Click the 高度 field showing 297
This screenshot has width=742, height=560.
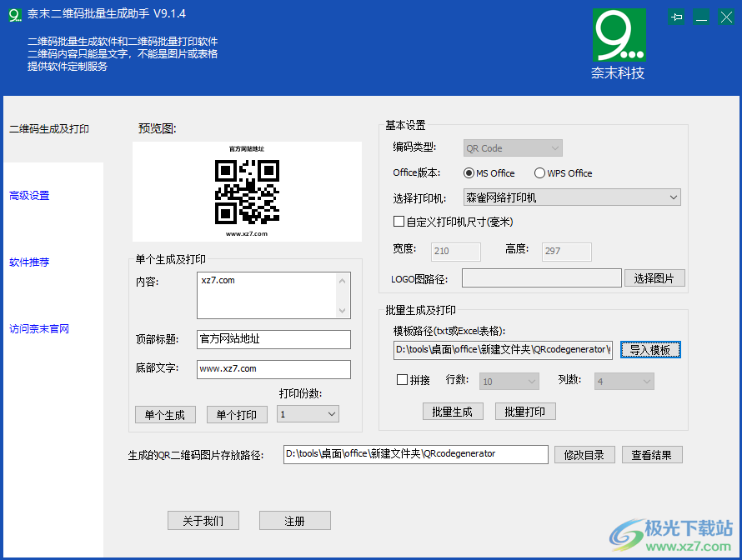pyautogui.click(x=567, y=251)
